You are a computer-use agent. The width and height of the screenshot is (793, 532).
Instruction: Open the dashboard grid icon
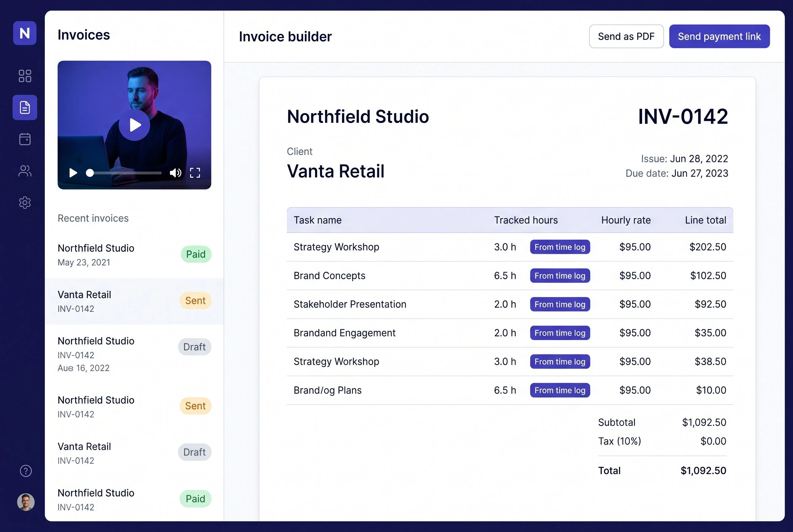coord(25,76)
